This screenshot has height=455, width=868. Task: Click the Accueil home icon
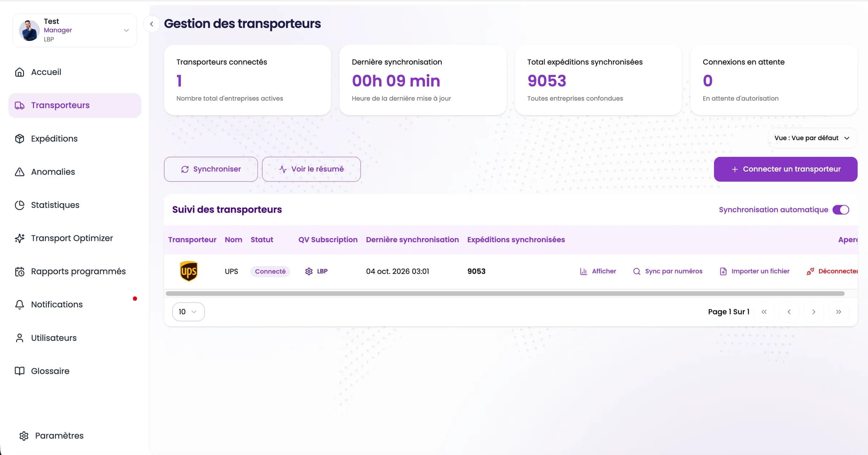click(20, 72)
